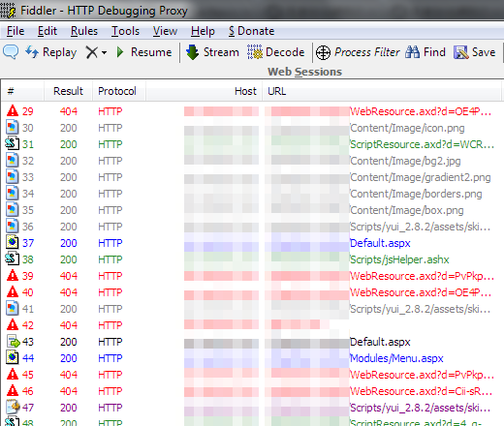This screenshot has height=426, width=504.
Task: Click the Find binoculars icon
Action: coord(413,52)
